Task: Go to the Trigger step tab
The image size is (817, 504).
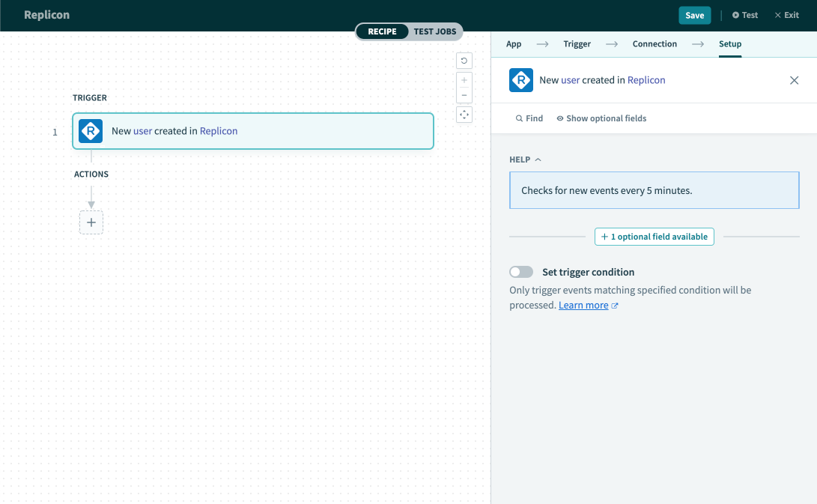Action: [577, 44]
